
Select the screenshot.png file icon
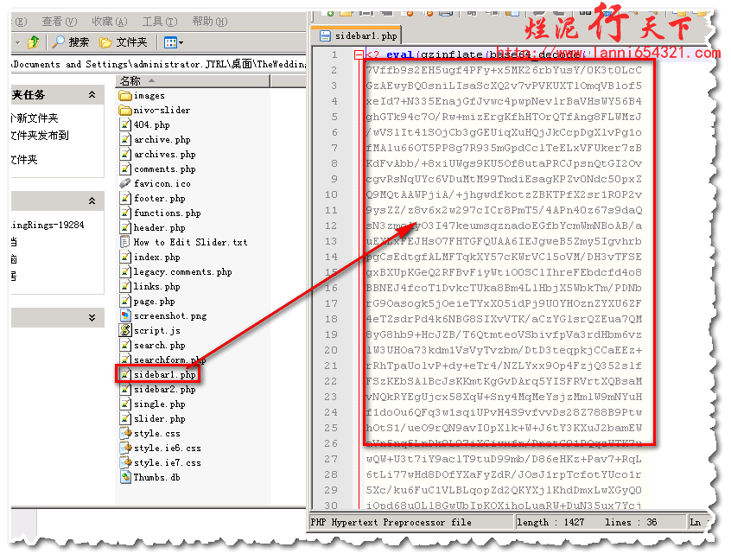click(125, 316)
